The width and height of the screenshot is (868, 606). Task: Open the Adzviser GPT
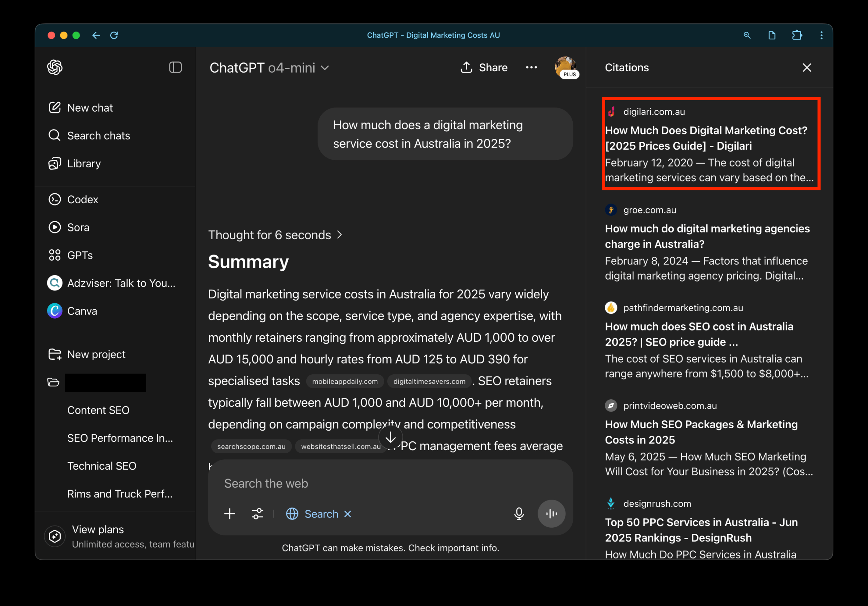[112, 283]
